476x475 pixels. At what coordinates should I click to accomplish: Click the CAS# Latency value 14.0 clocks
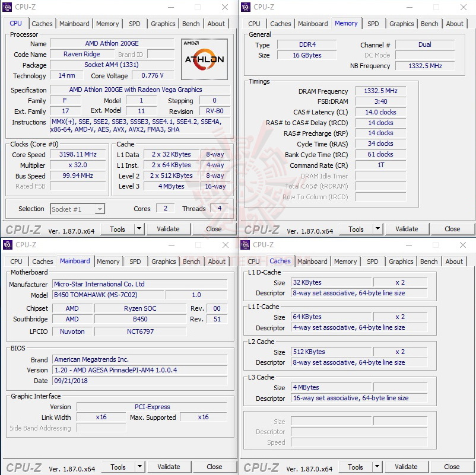click(x=380, y=112)
